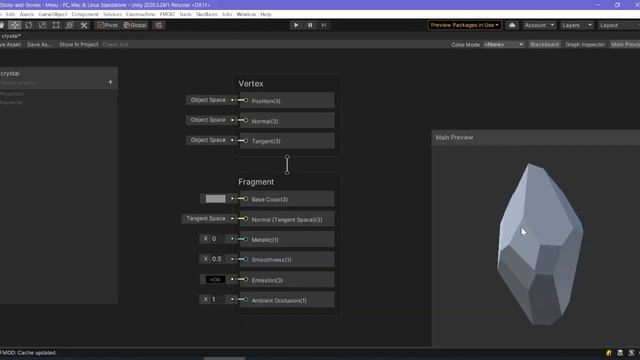Click the Emission(3) input port
The height and width of the screenshot is (360, 640).
pyautogui.click(x=246, y=279)
